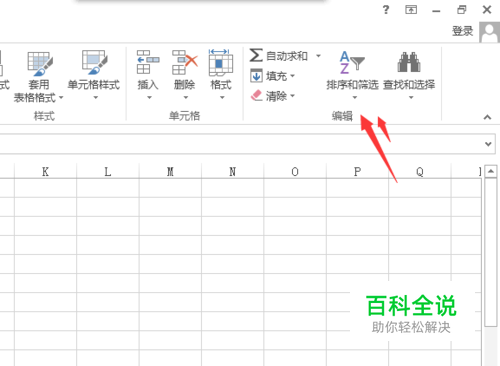Click the 查找和选择 label

pyautogui.click(x=409, y=85)
